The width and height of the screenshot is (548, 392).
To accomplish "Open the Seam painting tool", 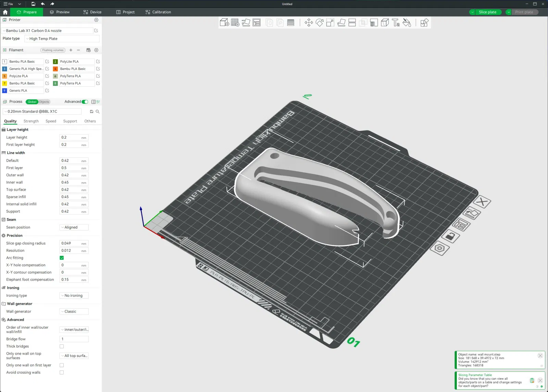I will pyautogui.click(x=385, y=23).
